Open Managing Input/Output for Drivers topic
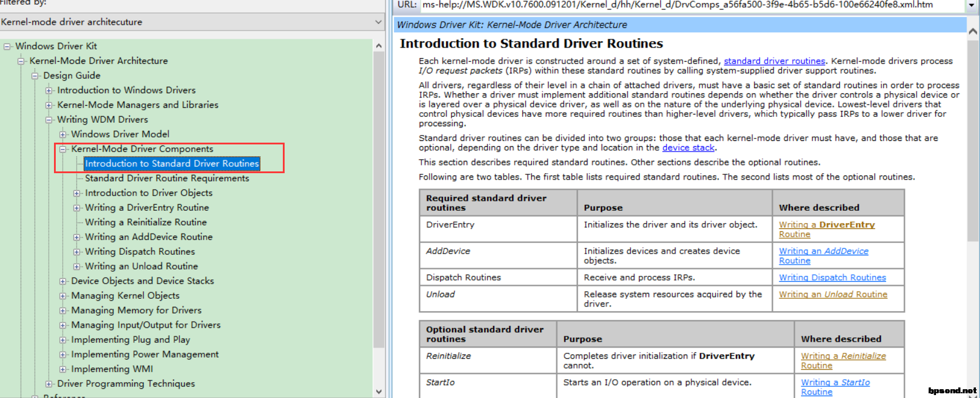The height and width of the screenshot is (398, 980). tap(146, 325)
